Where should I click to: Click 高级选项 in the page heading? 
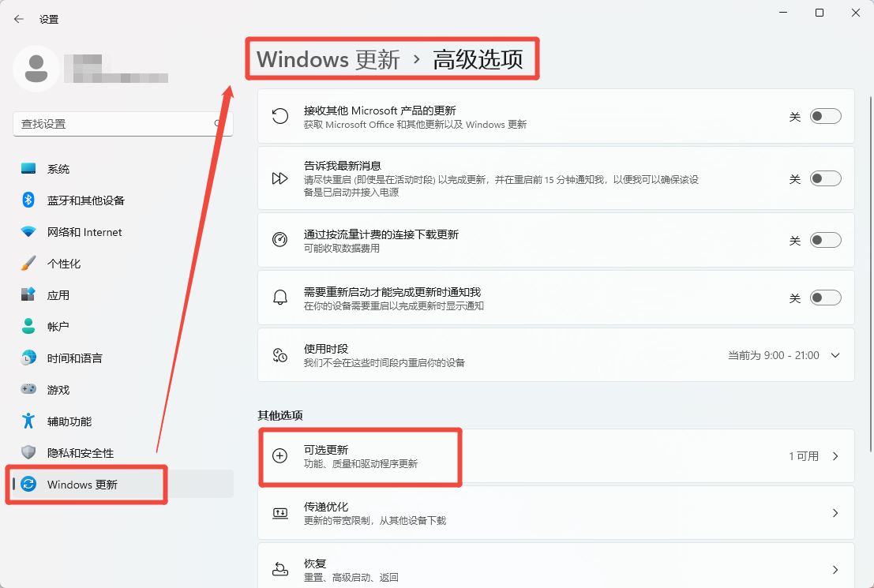tap(478, 59)
